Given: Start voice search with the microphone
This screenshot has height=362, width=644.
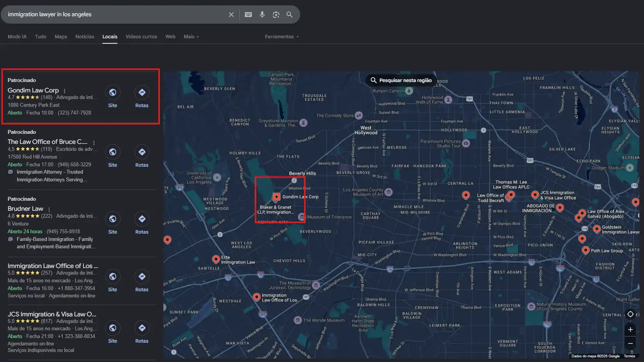Looking at the screenshot, I should [x=262, y=15].
